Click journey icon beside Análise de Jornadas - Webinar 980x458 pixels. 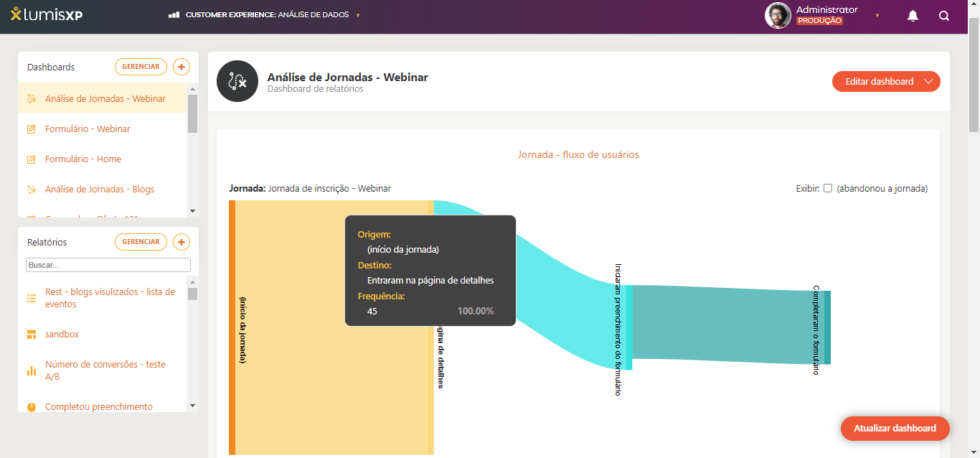point(32,99)
